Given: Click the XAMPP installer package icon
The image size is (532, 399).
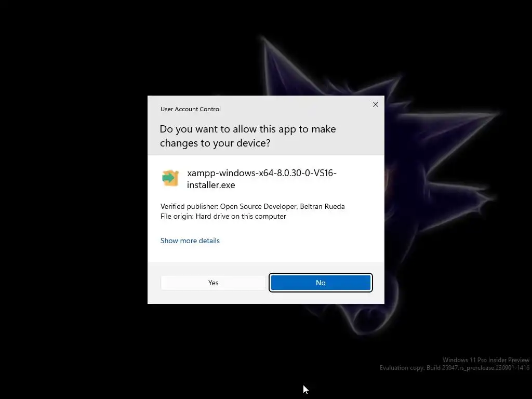Looking at the screenshot, I should coord(170,178).
